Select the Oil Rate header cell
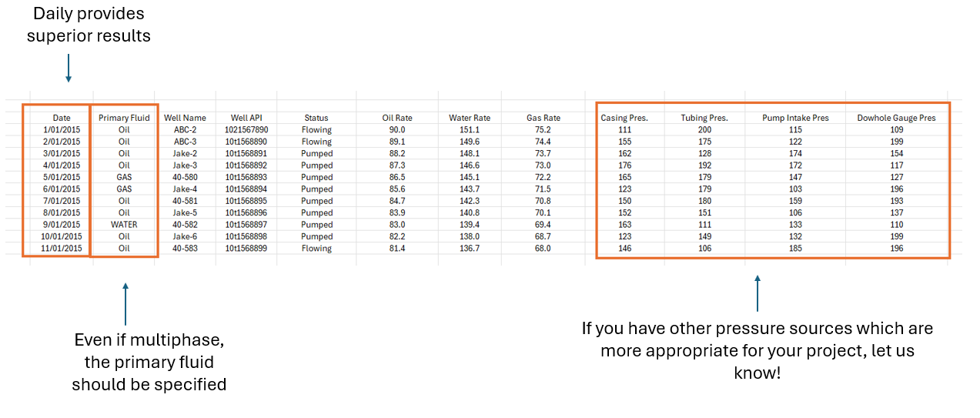Screen dimensions: 980x418 click(x=397, y=118)
